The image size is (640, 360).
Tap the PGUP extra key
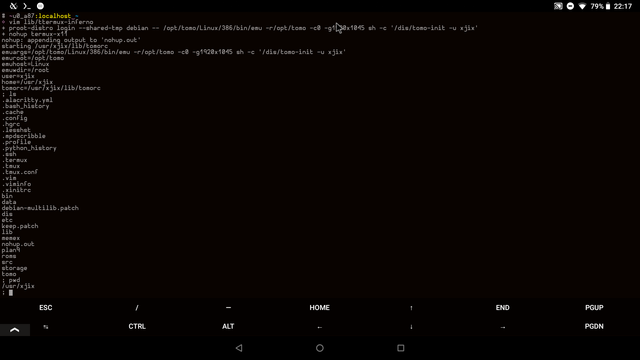click(594, 308)
